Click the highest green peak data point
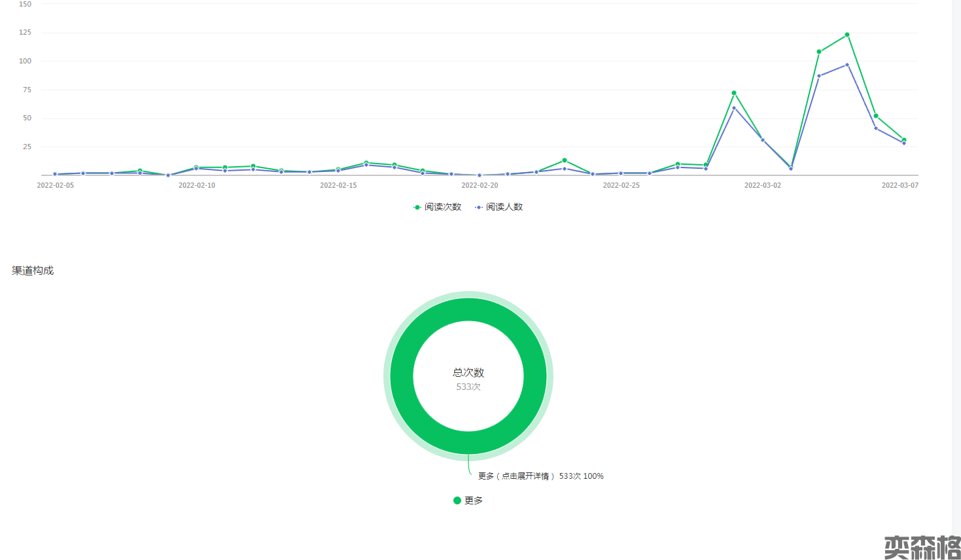The height and width of the screenshot is (560, 961). point(847,35)
